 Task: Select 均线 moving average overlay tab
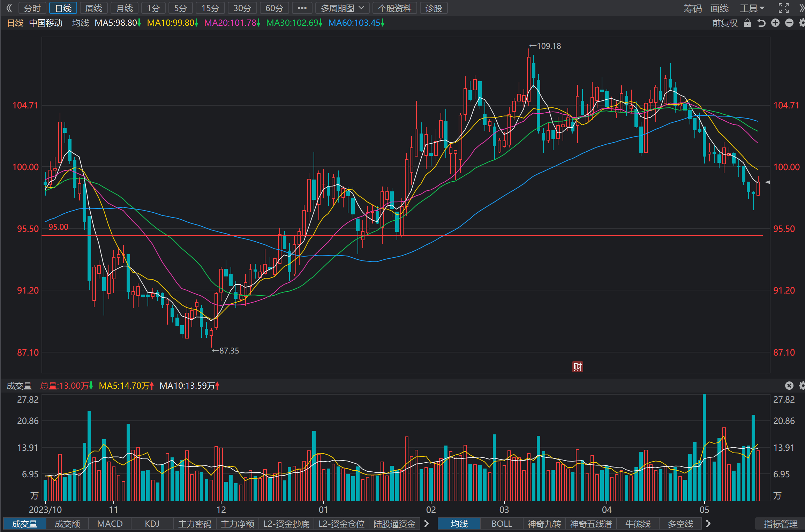click(459, 524)
